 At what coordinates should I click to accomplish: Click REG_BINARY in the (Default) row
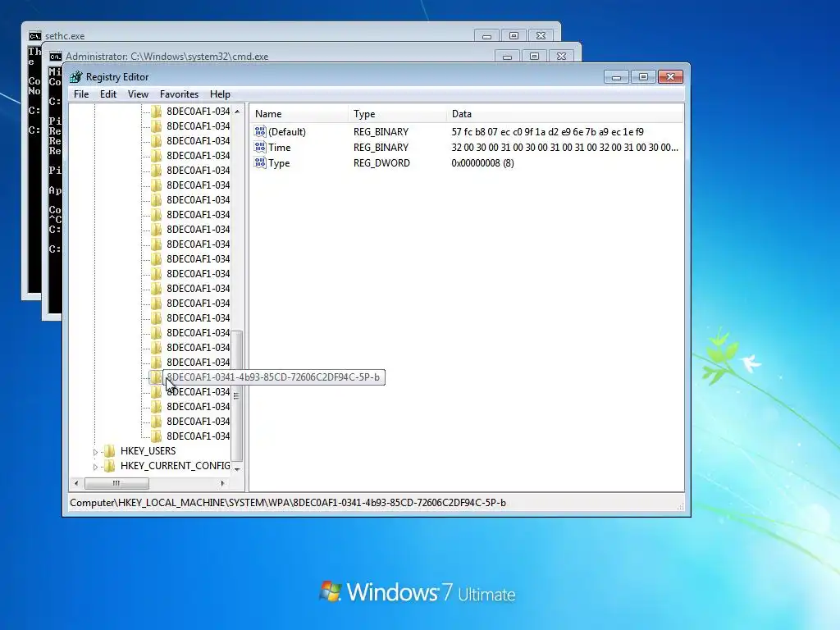tap(381, 131)
